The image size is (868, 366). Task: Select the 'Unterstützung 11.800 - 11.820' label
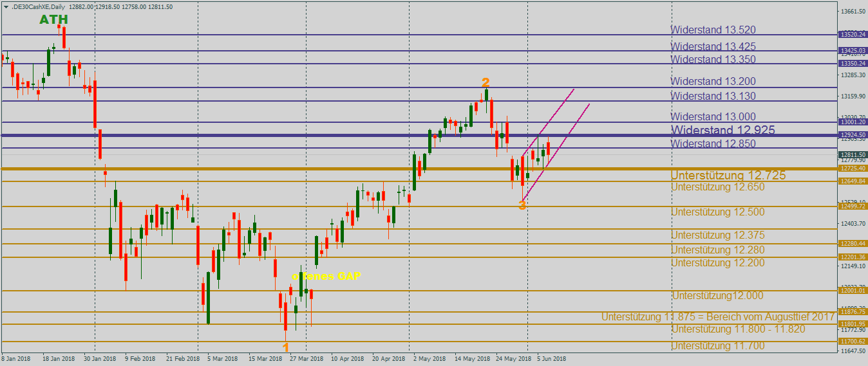[738, 329]
